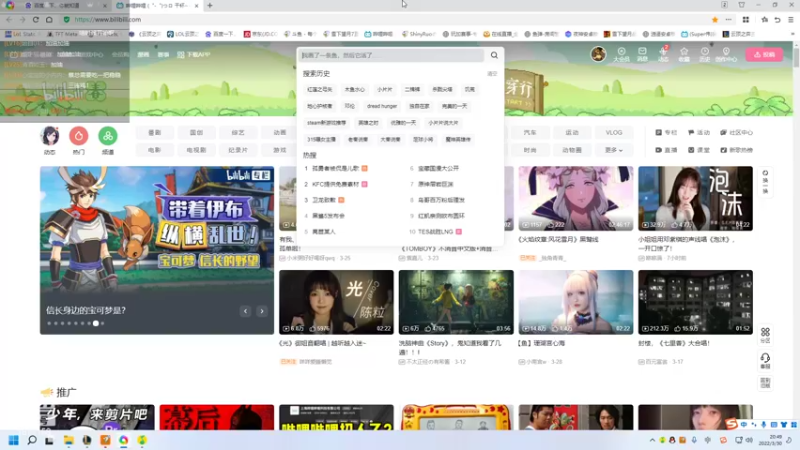Open the 泡沫 video thumbnail
Image resolution: width=800 pixels, height=450 pixels.
pyautogui.click(x=695, y=198)
